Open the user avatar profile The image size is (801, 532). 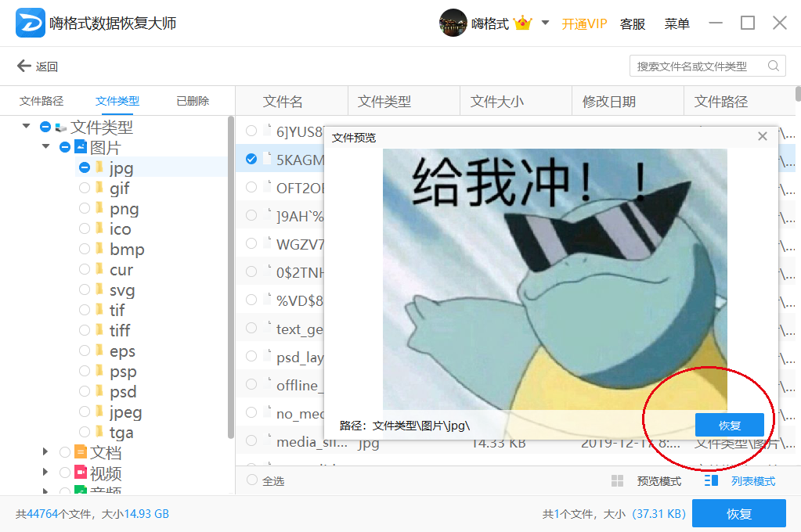click(x=453, y=23)
